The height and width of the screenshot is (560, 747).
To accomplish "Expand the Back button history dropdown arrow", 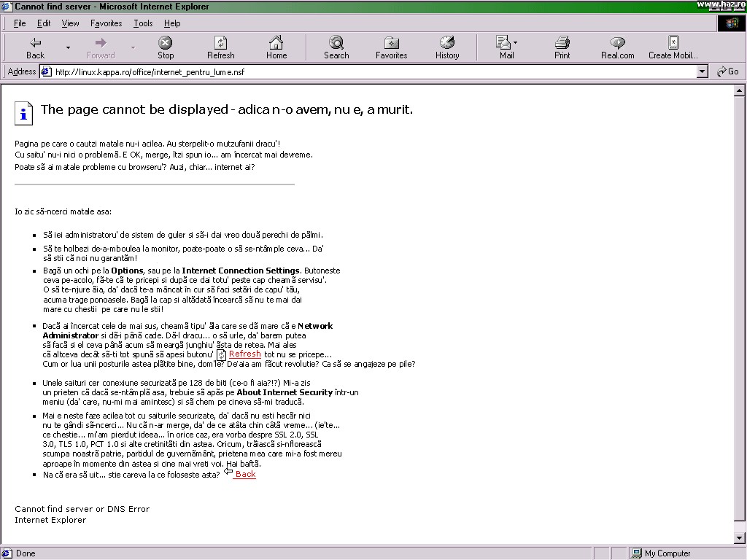I will 69,48.
